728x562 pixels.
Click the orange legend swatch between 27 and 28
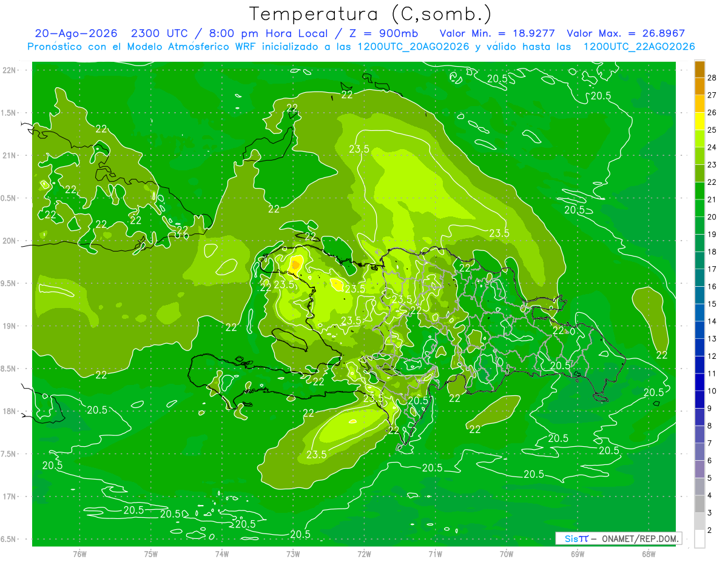tap(699, 87)
